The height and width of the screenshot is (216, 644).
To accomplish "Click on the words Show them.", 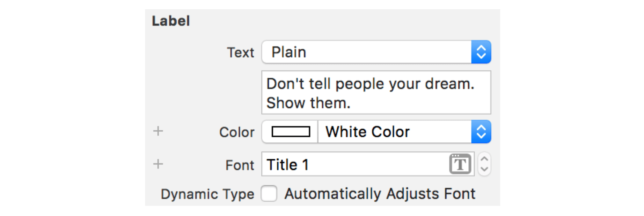I will tap(308, 103).
